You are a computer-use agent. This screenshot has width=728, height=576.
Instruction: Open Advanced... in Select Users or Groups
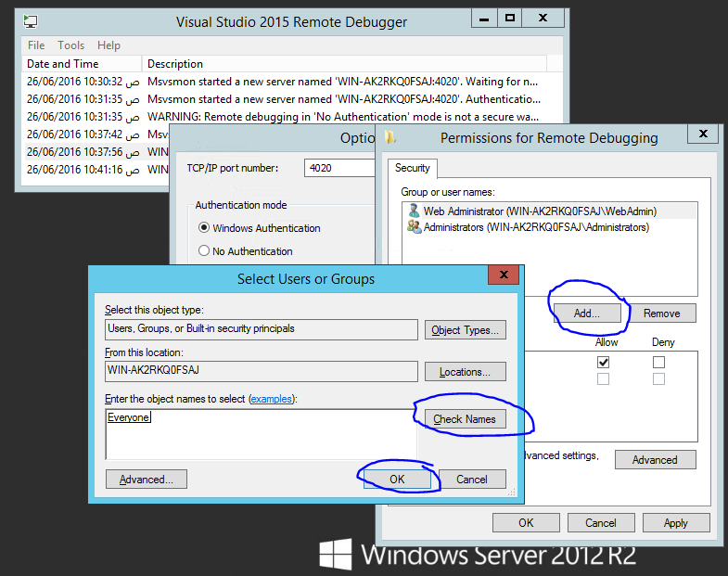[147, 479]
